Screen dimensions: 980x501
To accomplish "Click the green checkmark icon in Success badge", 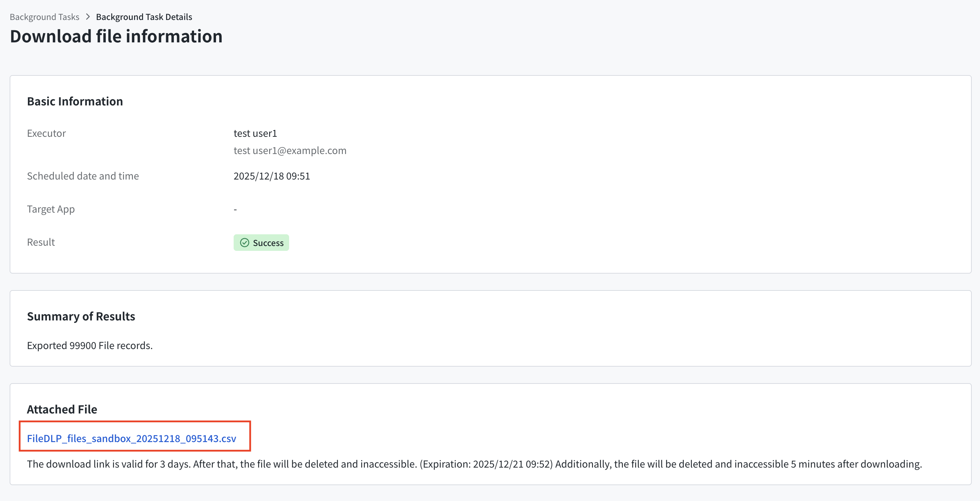I will [x=245, y=243].
